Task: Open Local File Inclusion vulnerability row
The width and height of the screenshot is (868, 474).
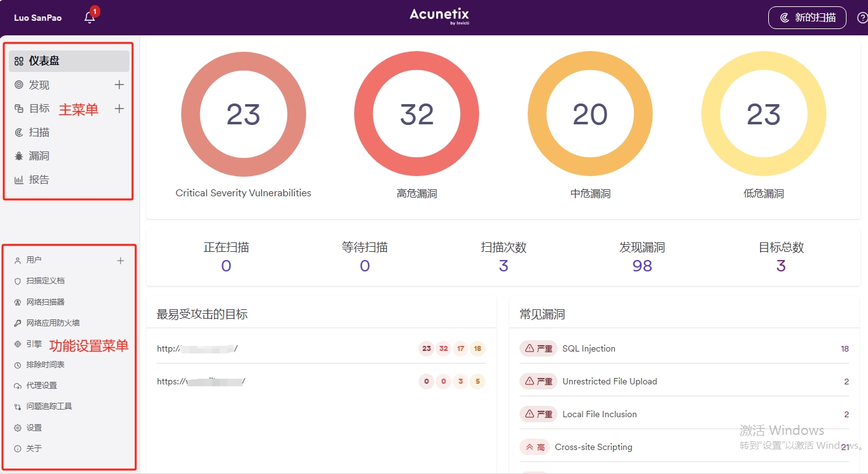Action: pyautogui.click(x=684, y=414)
